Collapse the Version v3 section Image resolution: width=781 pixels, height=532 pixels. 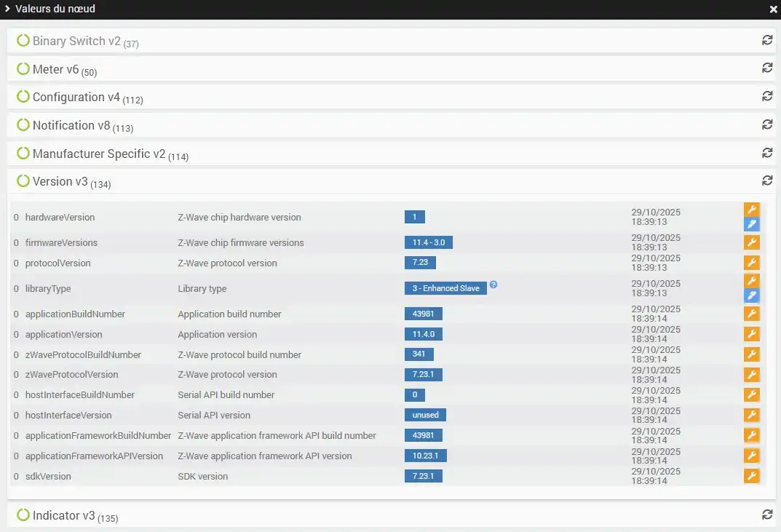pos(60,182)
